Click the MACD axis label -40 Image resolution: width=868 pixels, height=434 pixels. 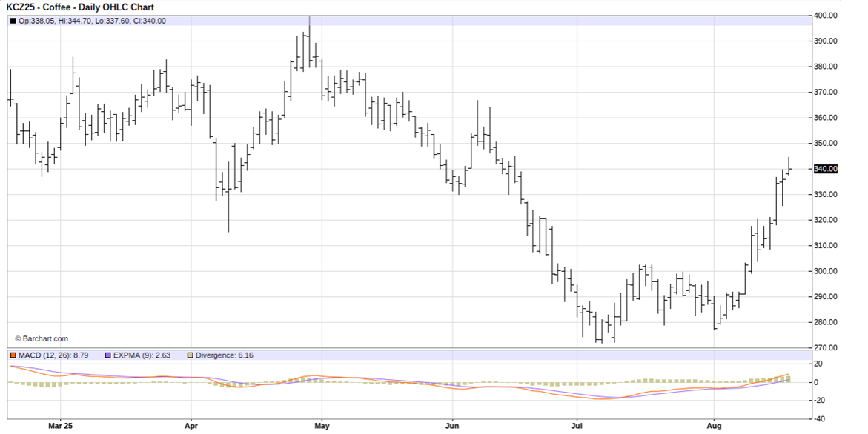tap(819, 418)
